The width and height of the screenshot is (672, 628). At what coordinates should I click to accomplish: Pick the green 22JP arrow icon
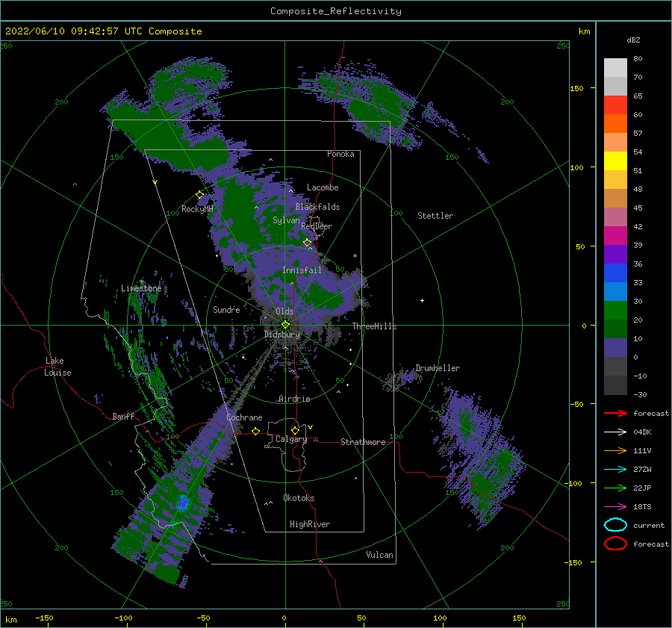tap(615, 488)
